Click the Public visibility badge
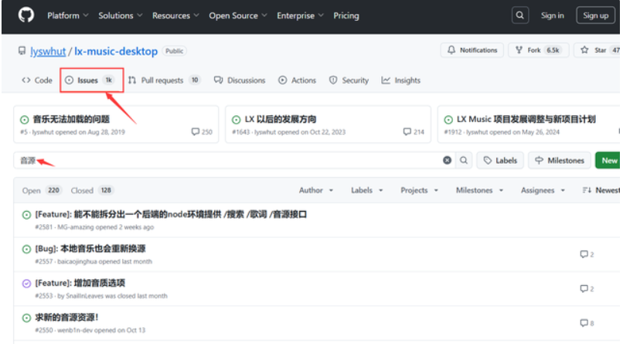The image size is (640, 364). (174, 51)
